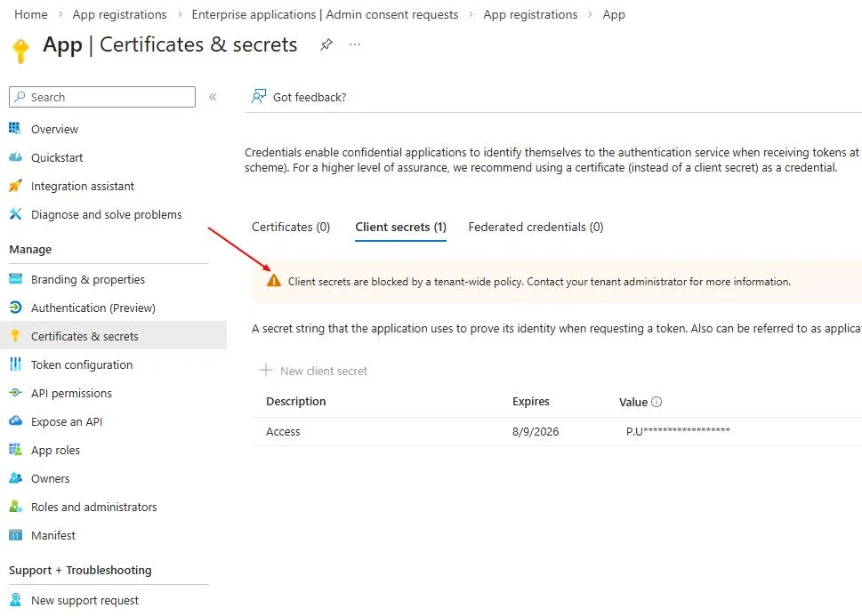Click the Token configuration bars icon
The height and width of the screenshot is (616, 862).
coord(15,364)
